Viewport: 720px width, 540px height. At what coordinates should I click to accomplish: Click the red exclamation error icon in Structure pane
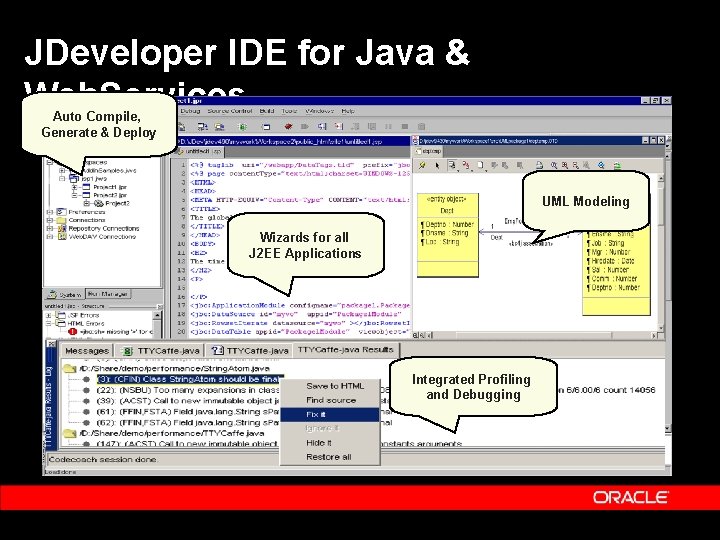point(72,332)
